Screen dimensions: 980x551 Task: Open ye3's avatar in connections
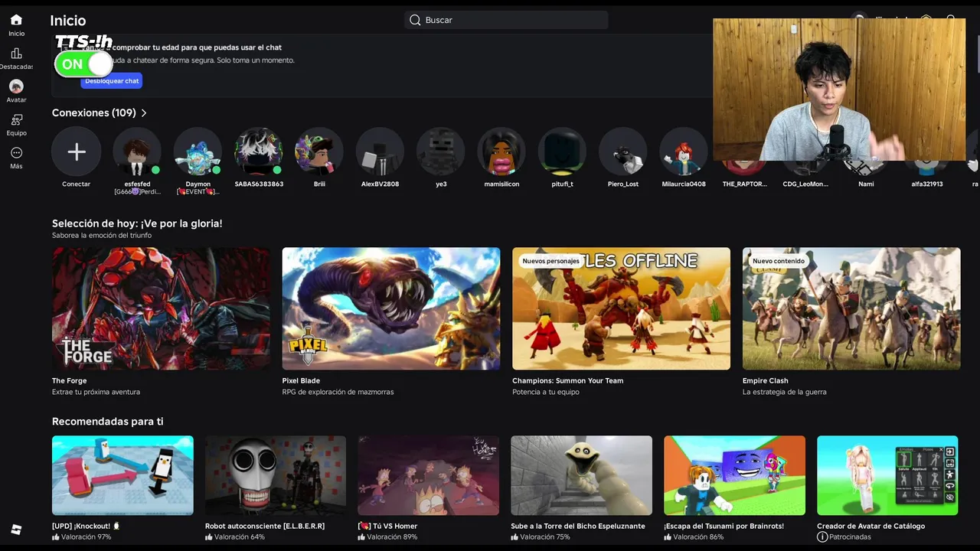point(441,152)
